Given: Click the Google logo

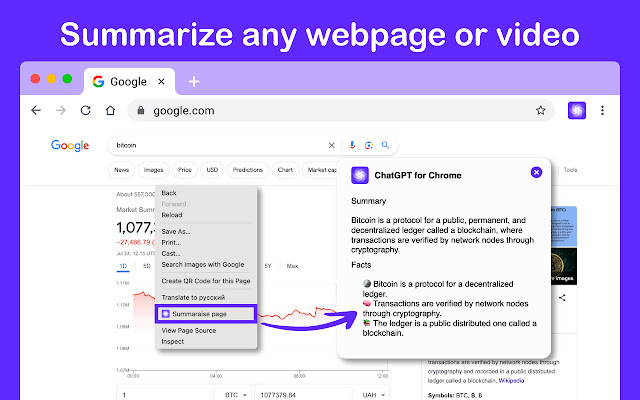Looking at the screenshot, I should click(x=70, y=145).
